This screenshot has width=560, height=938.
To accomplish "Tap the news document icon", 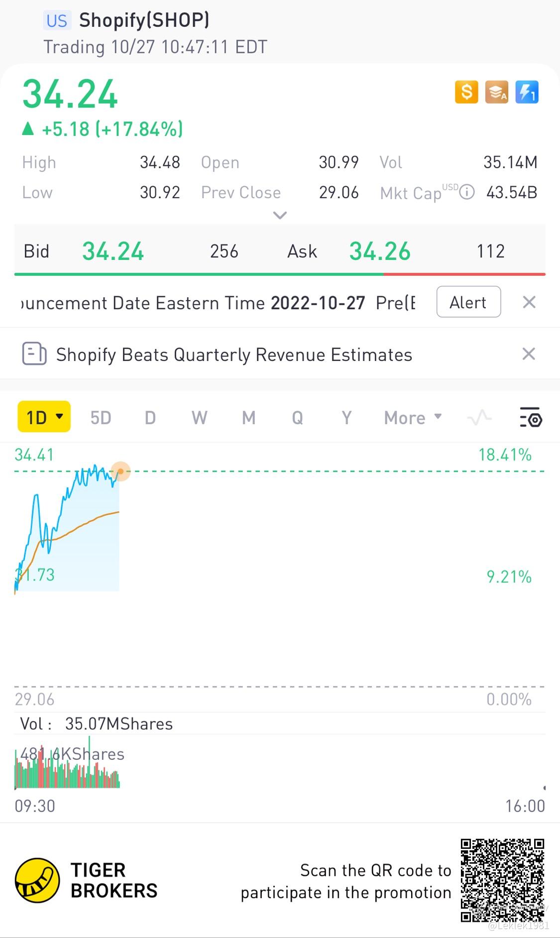I will [x=34, y=354].
